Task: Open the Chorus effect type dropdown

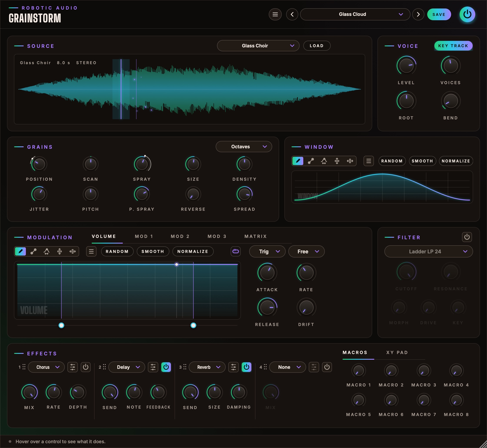Action: pyautogui.click(x=46, y=367)
